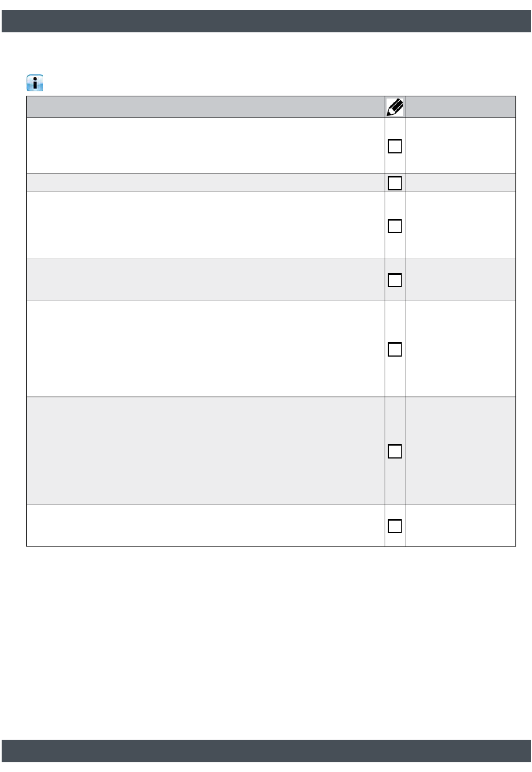Tick the first checkbox in the checklist
The image size is (532, 772).
click(x=395, y=146)
